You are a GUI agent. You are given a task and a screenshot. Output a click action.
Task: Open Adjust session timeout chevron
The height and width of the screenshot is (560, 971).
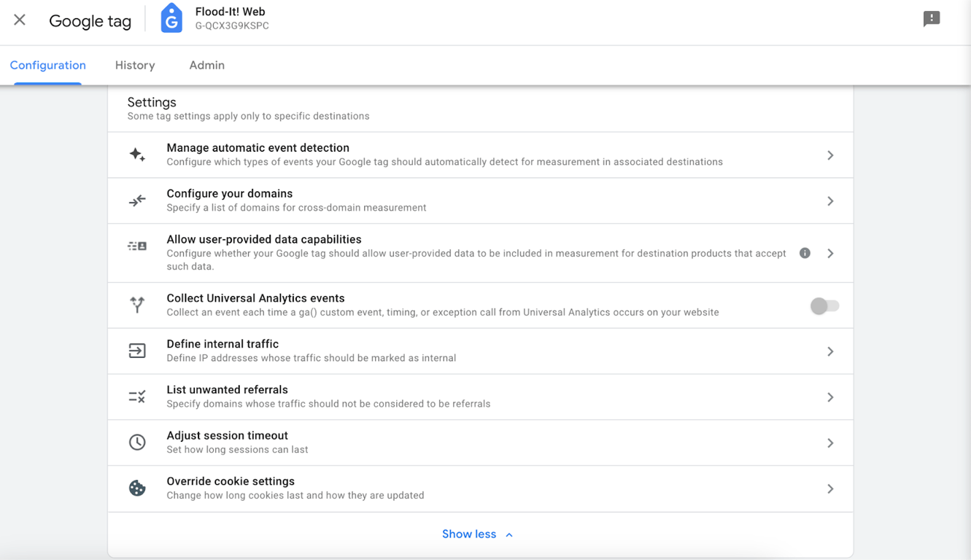coord(830,443)
